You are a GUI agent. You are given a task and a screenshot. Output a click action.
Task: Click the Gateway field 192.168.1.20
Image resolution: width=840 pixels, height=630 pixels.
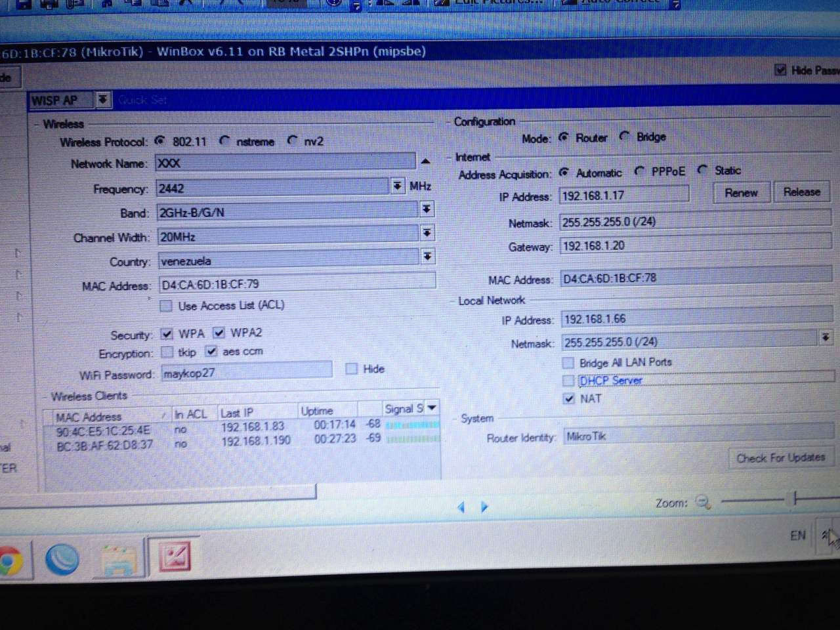[x=696, y=245]
